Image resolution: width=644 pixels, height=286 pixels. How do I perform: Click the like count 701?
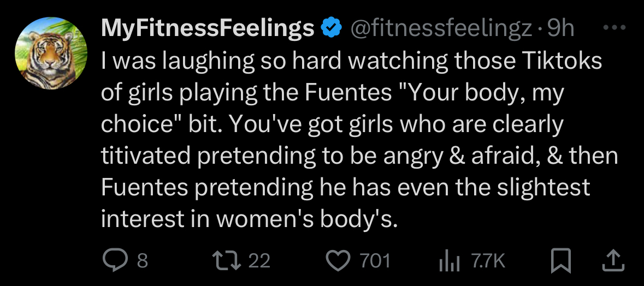(375, 261)
